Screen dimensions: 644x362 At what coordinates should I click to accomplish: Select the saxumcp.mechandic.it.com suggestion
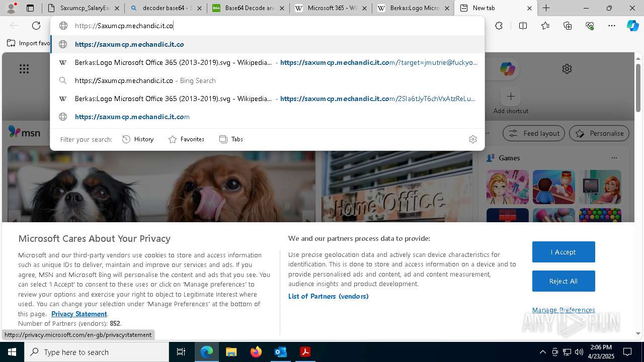pyautogui.click(x=268, y=117)
